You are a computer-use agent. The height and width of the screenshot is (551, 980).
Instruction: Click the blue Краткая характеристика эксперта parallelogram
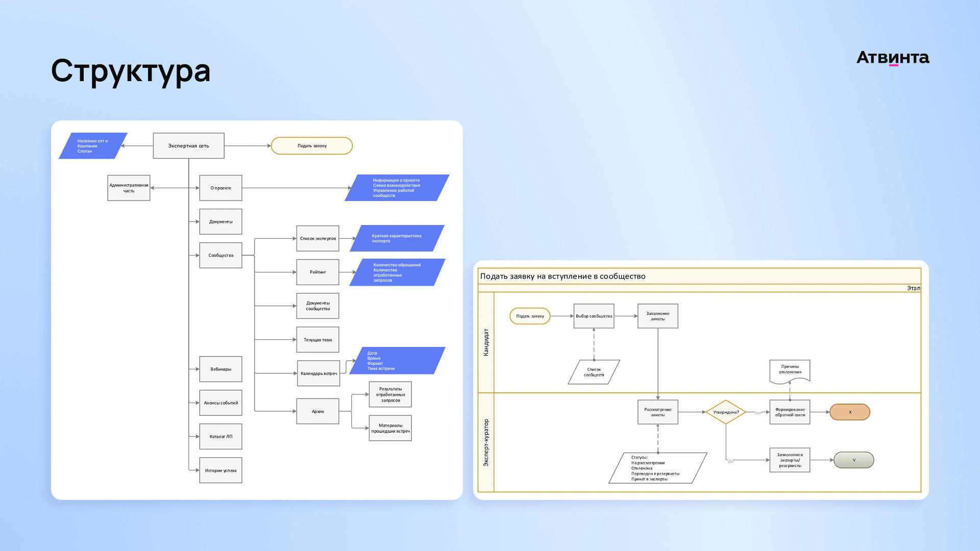[397, 238]
